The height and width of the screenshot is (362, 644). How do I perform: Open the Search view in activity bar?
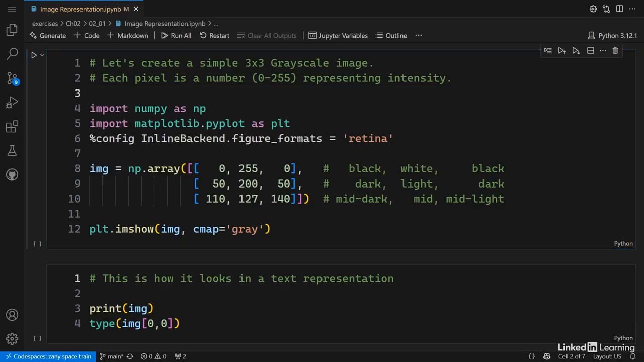(12, 54)
